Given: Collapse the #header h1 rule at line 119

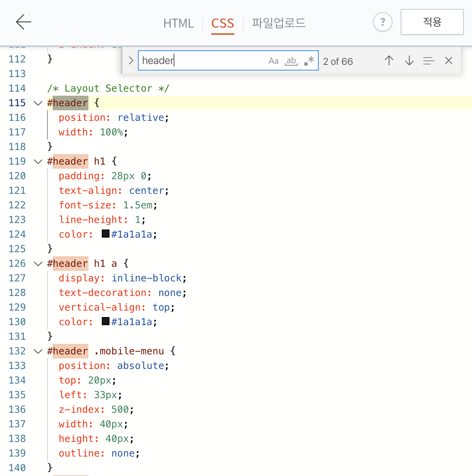Looking at the screenshot, I should click(x=38, y=161).
